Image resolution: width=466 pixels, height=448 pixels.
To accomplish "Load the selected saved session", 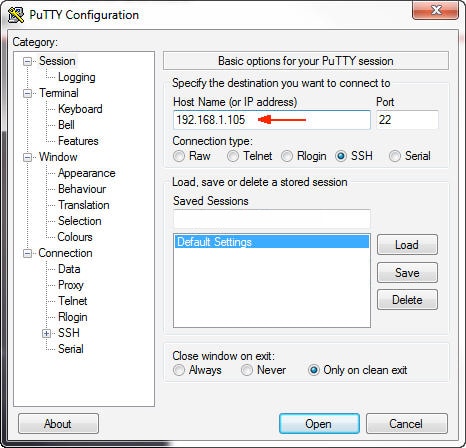I will pyautogui.click(x=407, y=245).
